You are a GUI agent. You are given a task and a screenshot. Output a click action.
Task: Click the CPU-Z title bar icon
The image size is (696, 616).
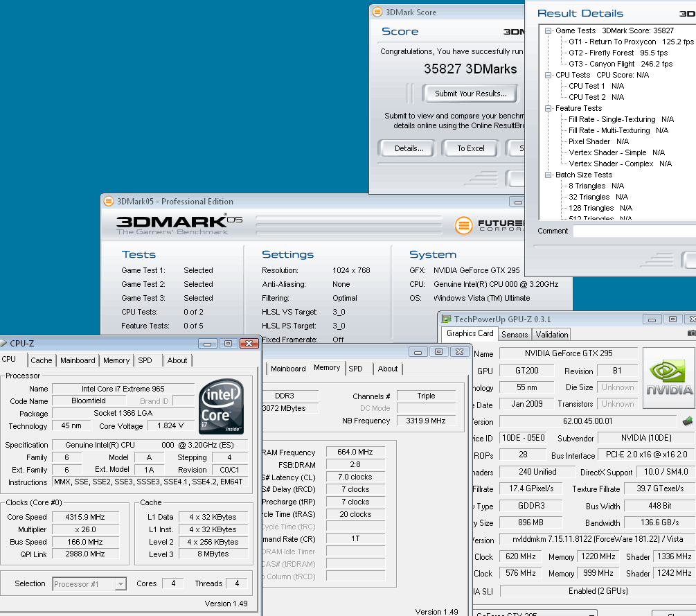(3, 343)
